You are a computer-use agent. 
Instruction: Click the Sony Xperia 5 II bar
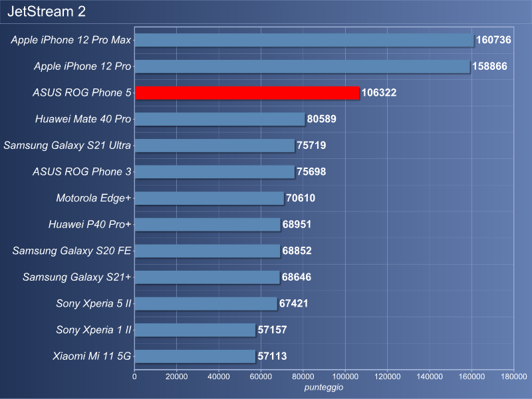[206, 304]
